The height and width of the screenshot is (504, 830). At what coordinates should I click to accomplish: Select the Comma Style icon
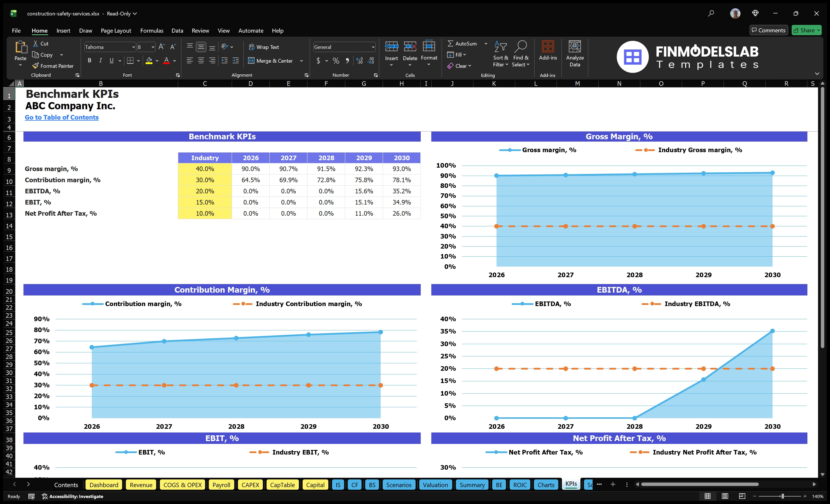tap(347, 61)
